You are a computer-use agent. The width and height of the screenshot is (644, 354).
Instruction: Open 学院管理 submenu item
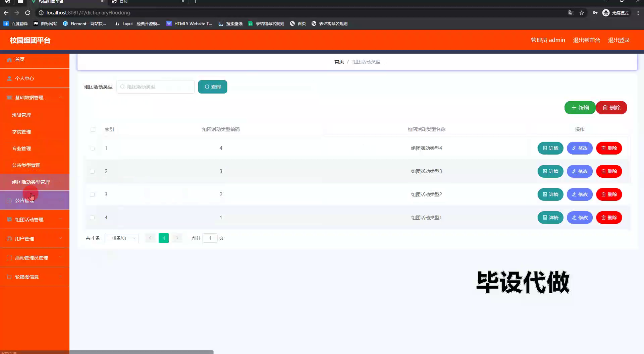pos(35,132)
